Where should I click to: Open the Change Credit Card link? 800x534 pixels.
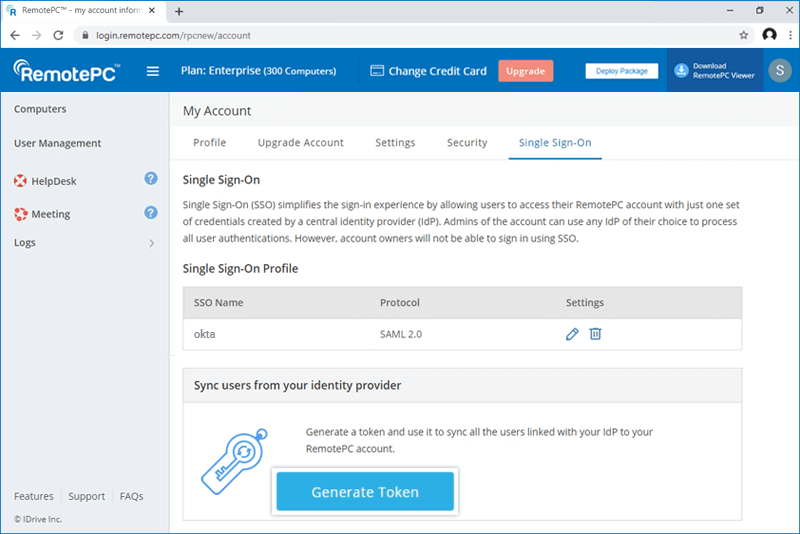point(428,71)
